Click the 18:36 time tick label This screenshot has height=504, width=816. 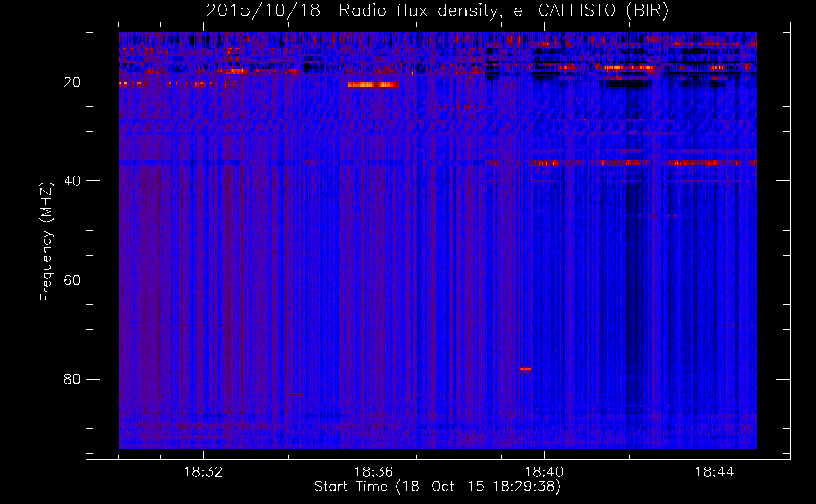pos(374,472)
